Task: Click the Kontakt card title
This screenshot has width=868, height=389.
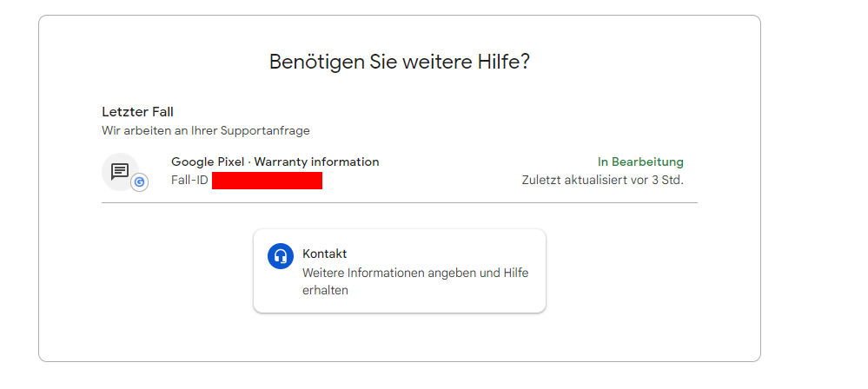Action: (324, 254)
